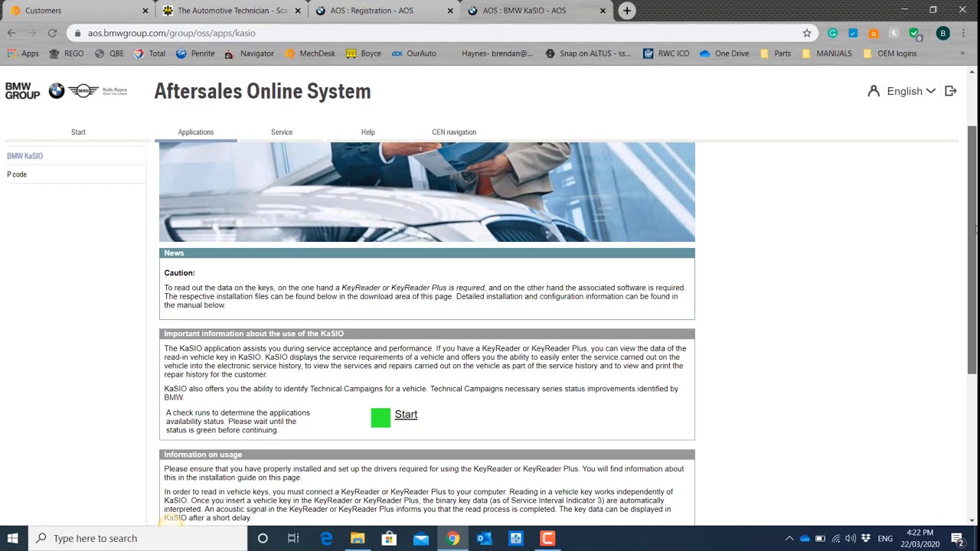Click the page vertical scrollbar thumb
The height and width of the screenshot is (551, 980).
pos(972,249)
